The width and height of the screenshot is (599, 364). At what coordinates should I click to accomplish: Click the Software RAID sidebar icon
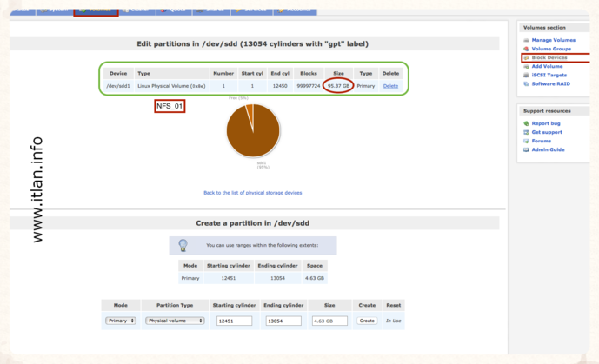click(x=526, y=83)
